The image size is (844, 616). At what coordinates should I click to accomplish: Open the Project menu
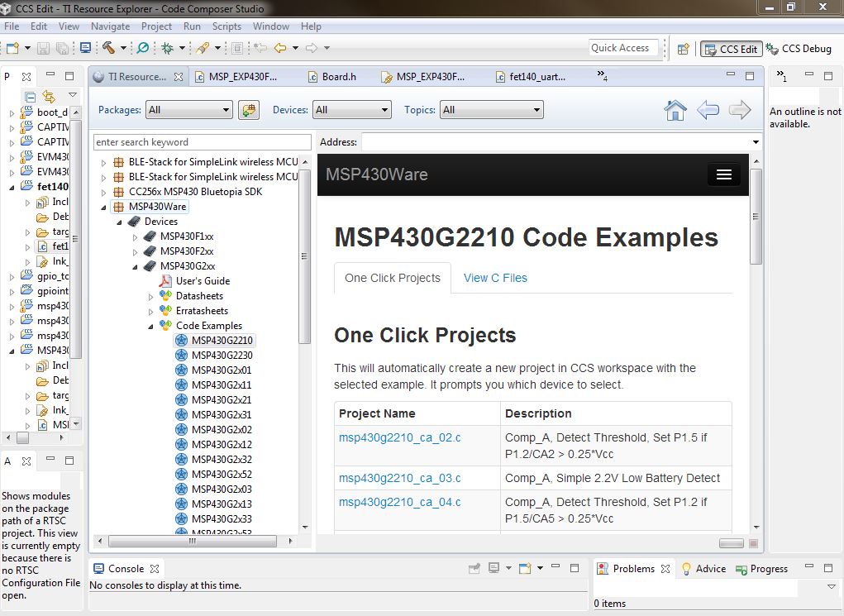point(156,26)
